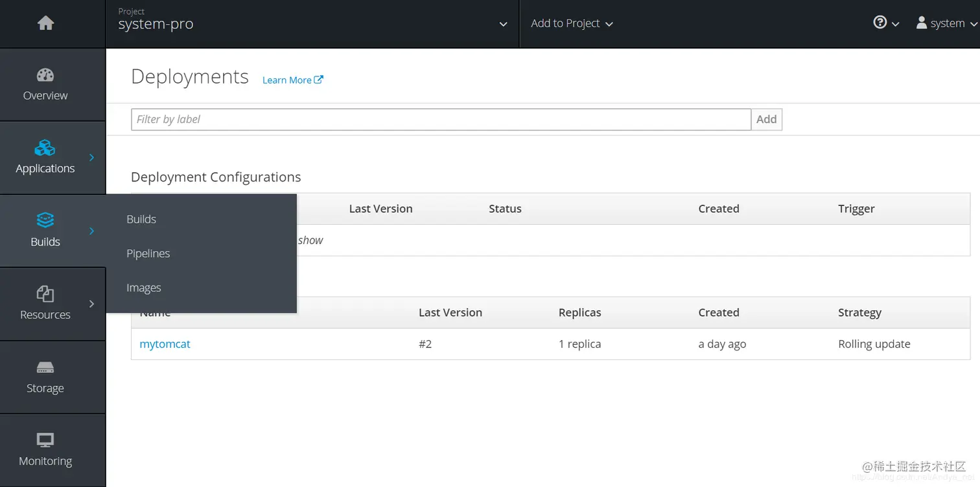Open Resources via its sidebar icon
Viewport: 980px width, 487px height.
(x=45, y=294)
